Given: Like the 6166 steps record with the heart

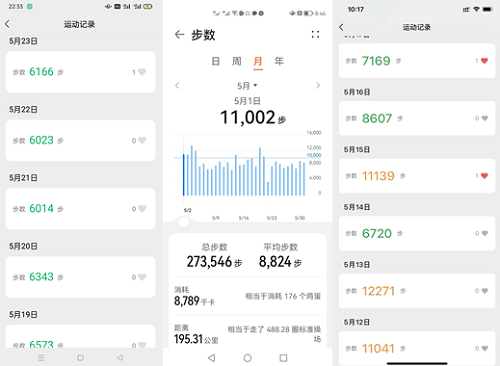Looking at the screenshot, I should [x=142, y=72].
